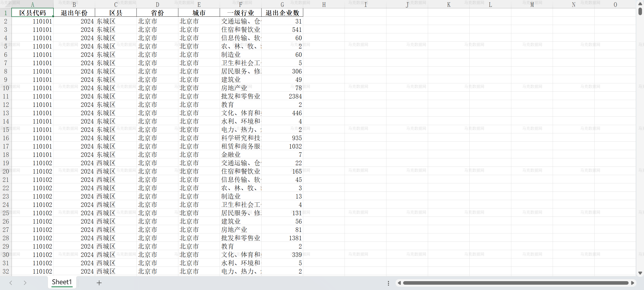Open the three-dot sheet options menu
644x290 pixels.
coord(388,283)
